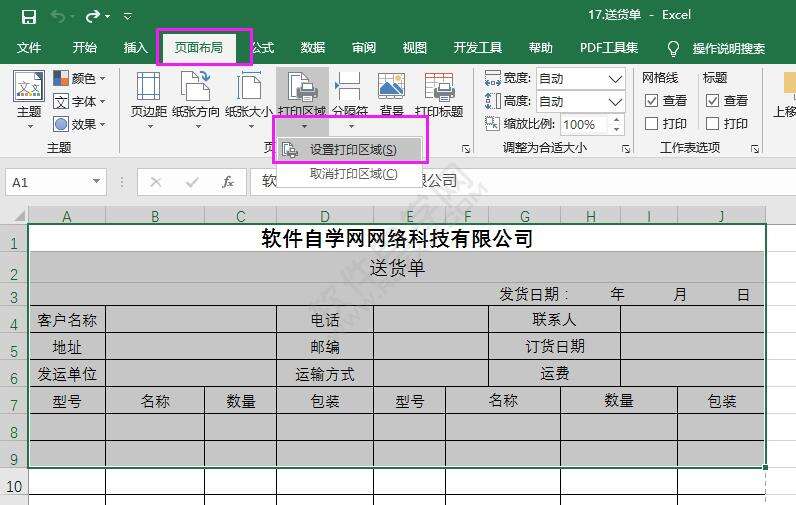Switch to the 数据 tab
This screenshot has width=796, height=505.
coord(312,48)
